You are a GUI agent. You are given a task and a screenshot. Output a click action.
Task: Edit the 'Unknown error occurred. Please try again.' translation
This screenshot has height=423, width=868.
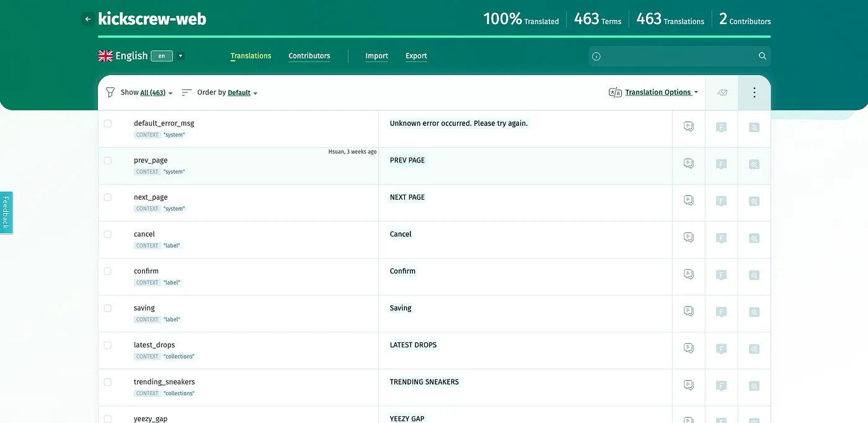tap(459, 123)
